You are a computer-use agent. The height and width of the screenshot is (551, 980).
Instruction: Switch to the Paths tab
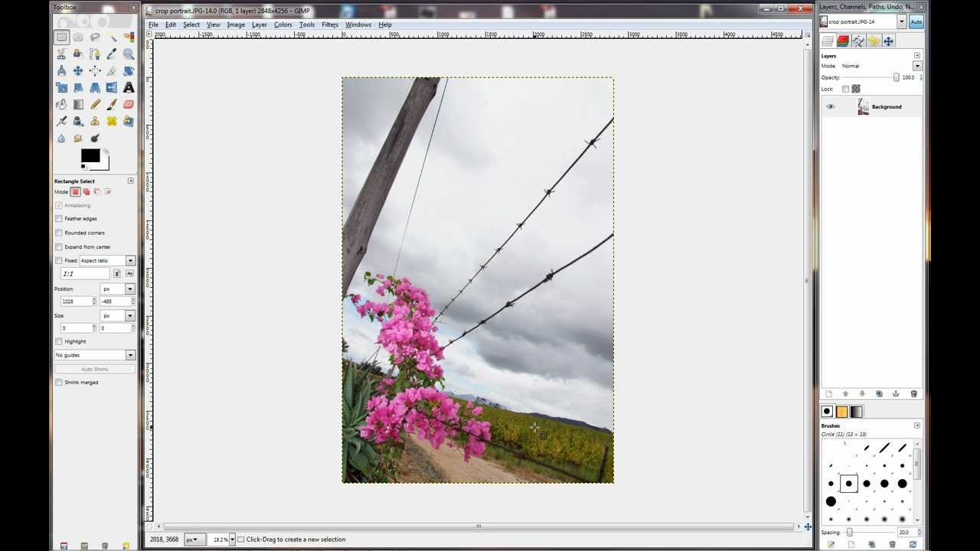858,41
